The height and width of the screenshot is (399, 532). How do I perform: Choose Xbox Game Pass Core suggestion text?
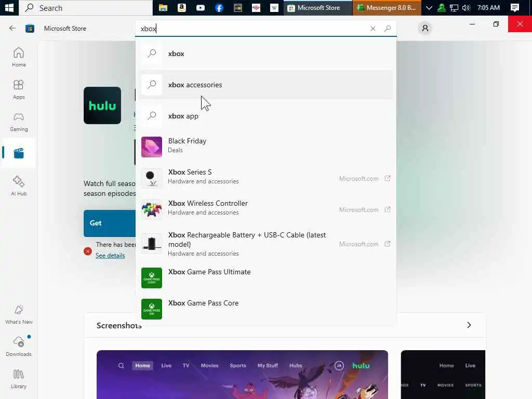[x=203, y=303]
